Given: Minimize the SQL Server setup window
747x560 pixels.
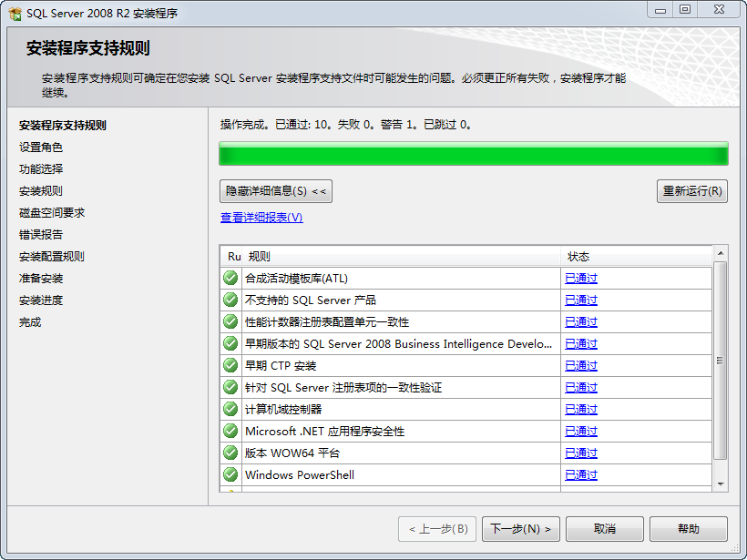Looking at the screenshot, I should coord(660,9).
